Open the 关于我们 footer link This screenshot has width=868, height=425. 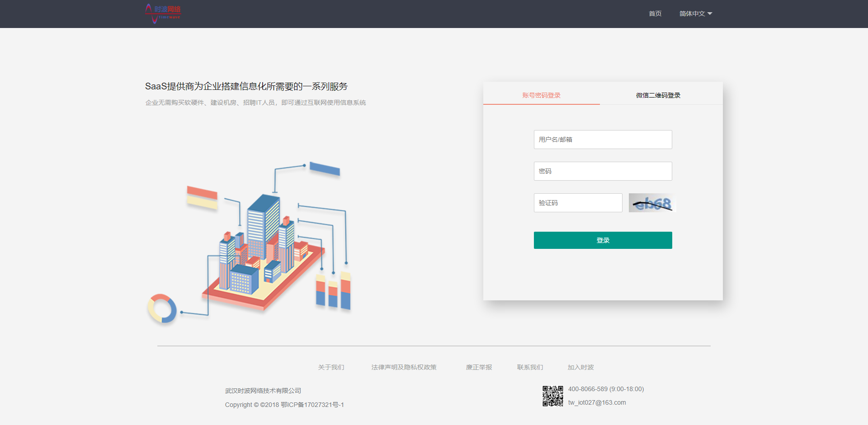pos(331,367)
